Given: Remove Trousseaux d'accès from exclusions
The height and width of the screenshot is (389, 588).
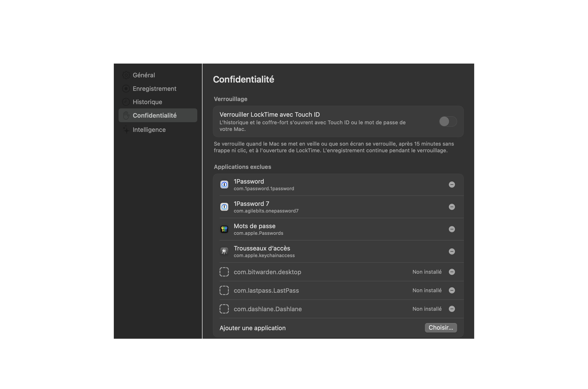Looking at the screenshot, I should [452, 252].
